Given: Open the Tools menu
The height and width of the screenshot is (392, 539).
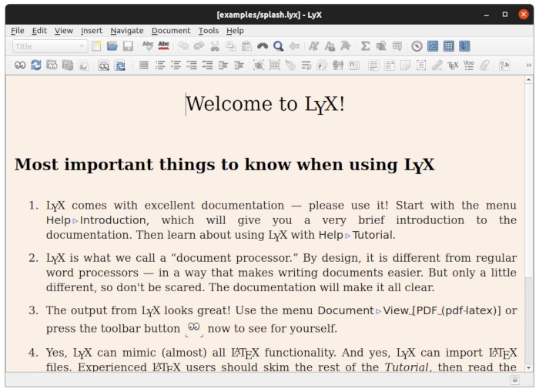Looking at the screenshot, I should pyautogui.click(x=209, y=31).
